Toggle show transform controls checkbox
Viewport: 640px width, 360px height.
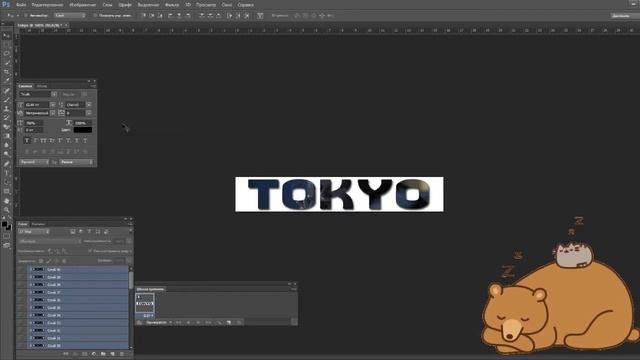point(95,16)
